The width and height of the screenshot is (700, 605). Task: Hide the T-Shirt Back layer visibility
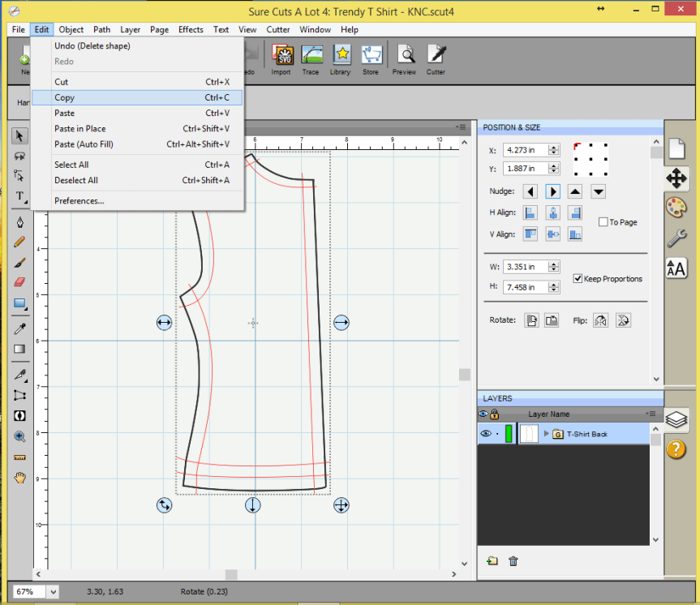click(x=485, y=433)
